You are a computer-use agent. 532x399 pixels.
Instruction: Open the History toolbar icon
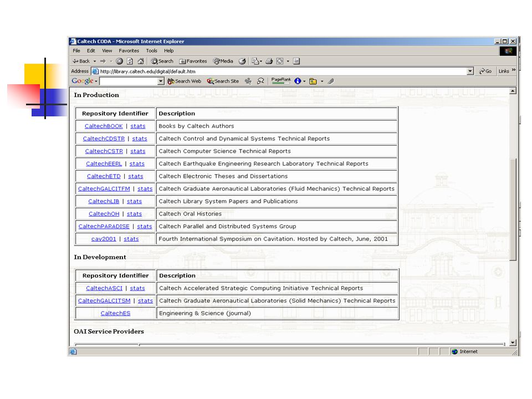[242, 61]
